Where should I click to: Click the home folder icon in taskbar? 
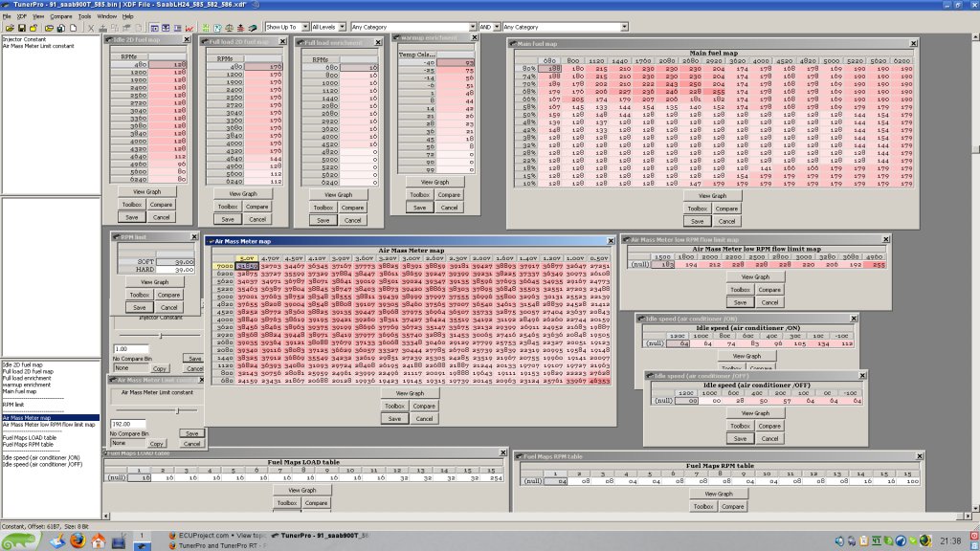99,540
